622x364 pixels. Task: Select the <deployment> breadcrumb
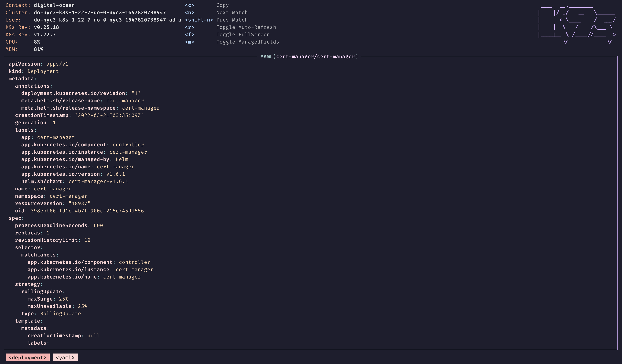(27, 357)
